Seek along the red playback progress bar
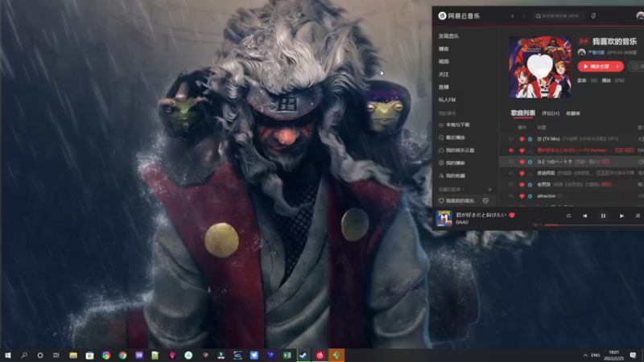Image resolution: width=644 pixels, height=362 pixels. click(x=593, y=225)
